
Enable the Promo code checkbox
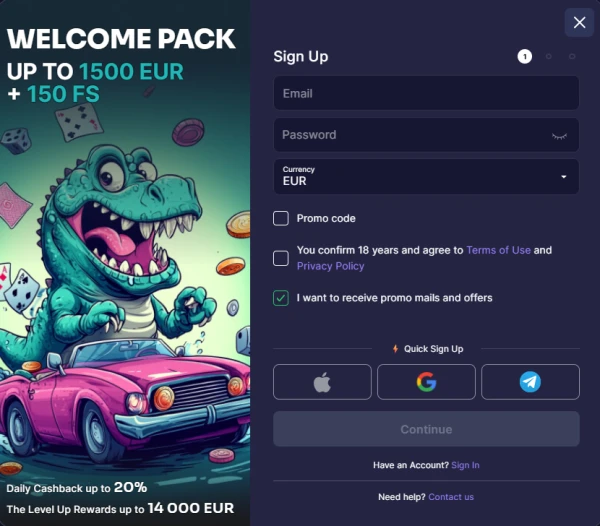click(x=281, y=218)
